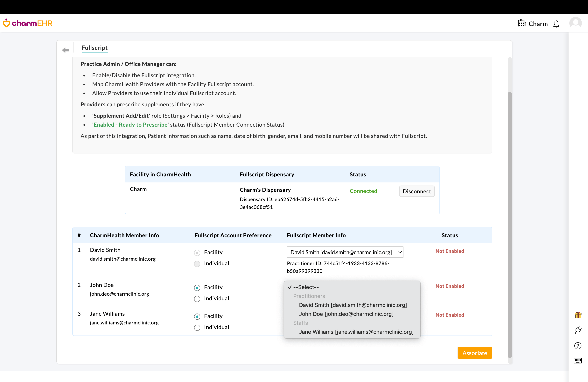Select Individual for John Doe
Viewport: 588px width, 382px height.
[x=197, y=299]
